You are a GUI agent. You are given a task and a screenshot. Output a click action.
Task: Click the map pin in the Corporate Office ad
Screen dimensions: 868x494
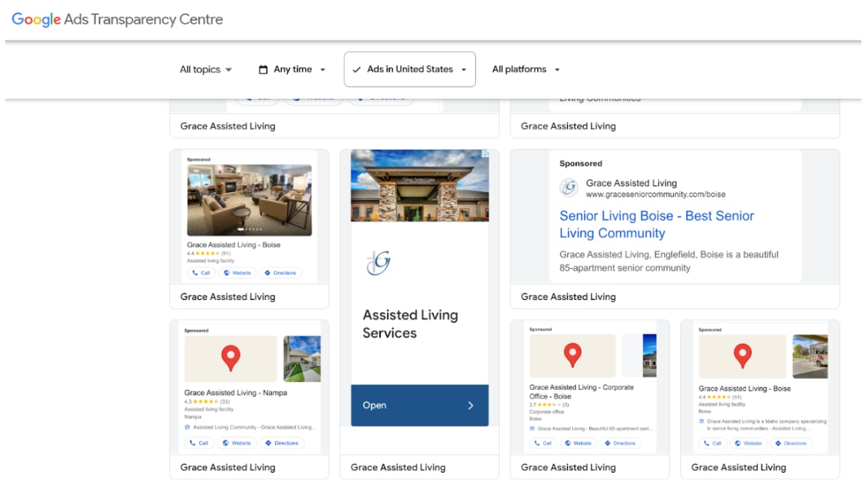point(573,356)
